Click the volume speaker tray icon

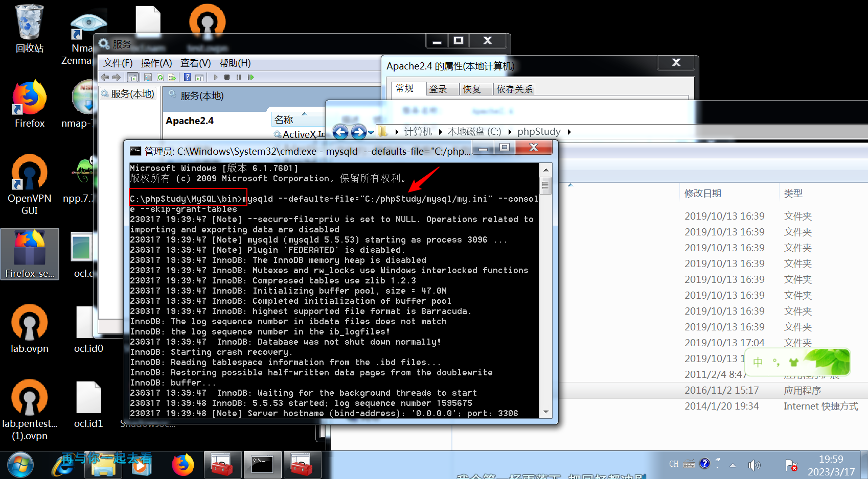753,465
